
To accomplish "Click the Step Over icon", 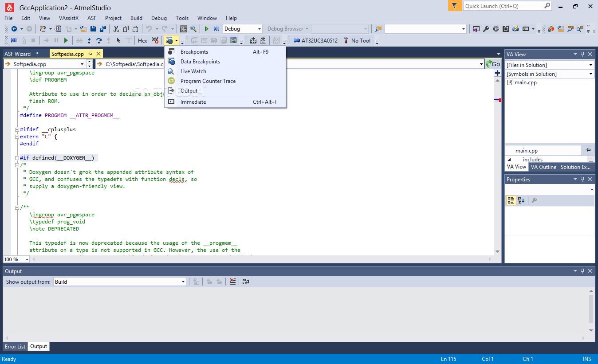I will coord(99,40).
